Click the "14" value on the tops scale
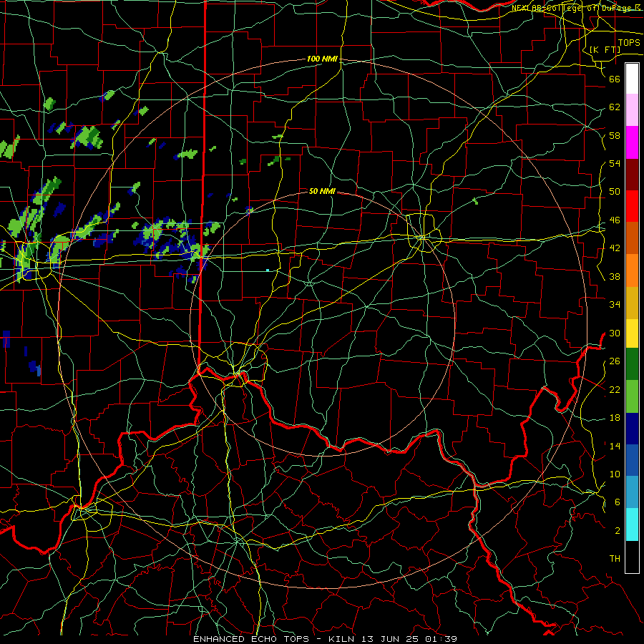The width and height of the screenshot is (644, 644). pyautogui.click(x=615, y=446)
